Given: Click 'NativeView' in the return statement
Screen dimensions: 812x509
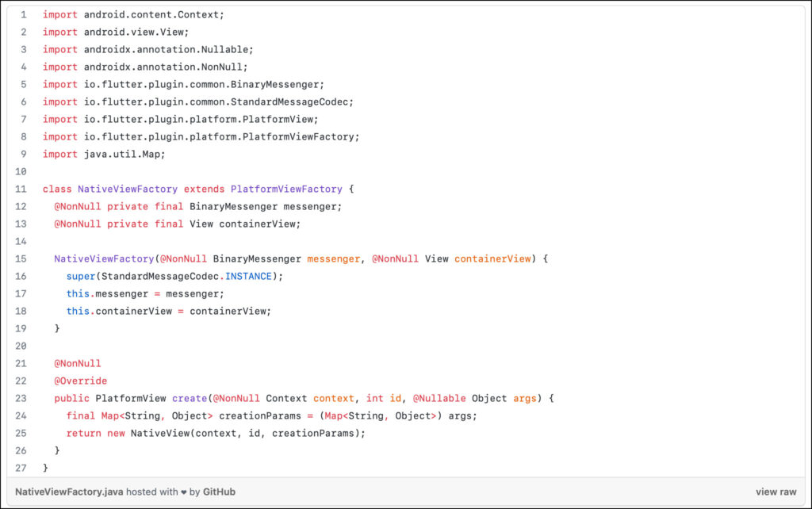Looking at the screenshot, I should coord(159,433).
